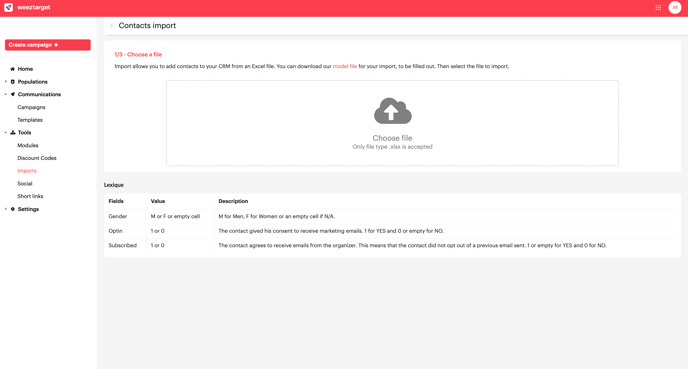Click the weeztarget logo icon
This screenshot has height=369, width=688.
click(8, 7)
